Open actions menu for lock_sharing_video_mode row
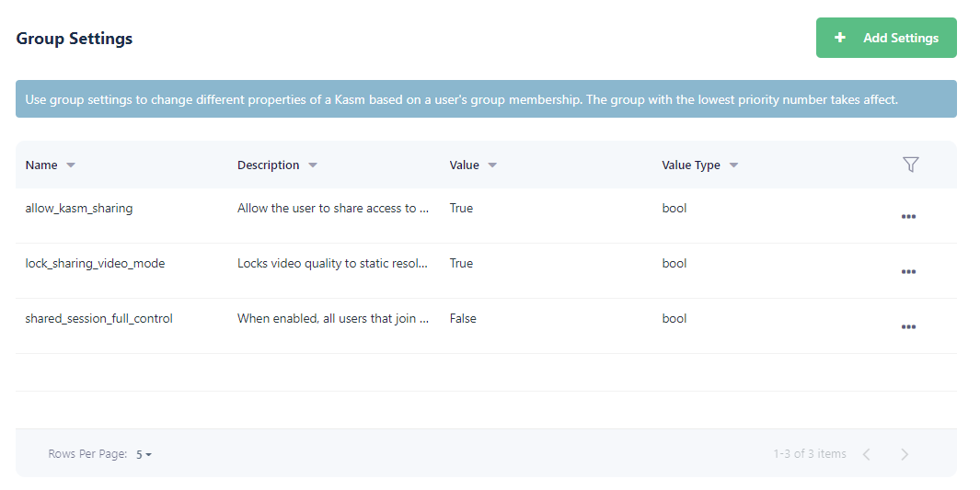 (908, 272)
